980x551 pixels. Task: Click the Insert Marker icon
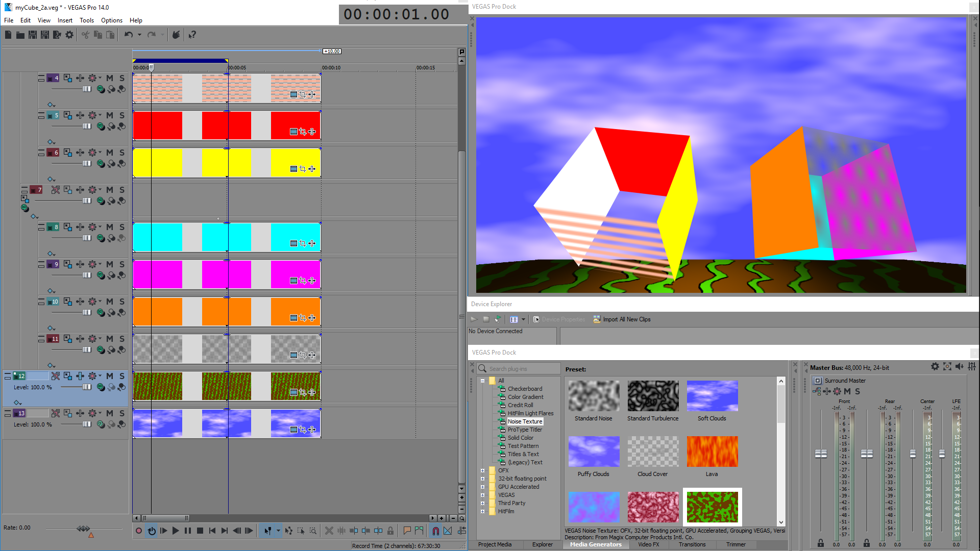click(407, 531)
